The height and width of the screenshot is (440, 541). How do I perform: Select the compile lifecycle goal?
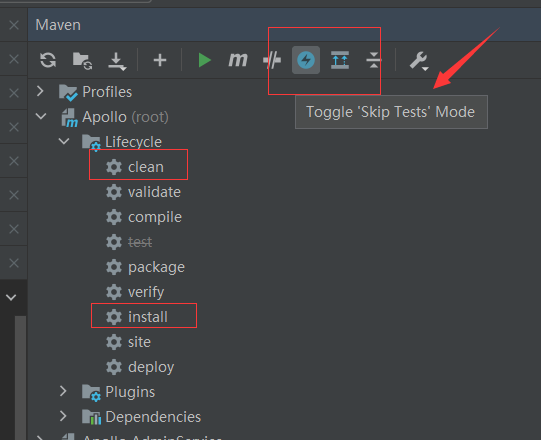(x=155, y=217)
